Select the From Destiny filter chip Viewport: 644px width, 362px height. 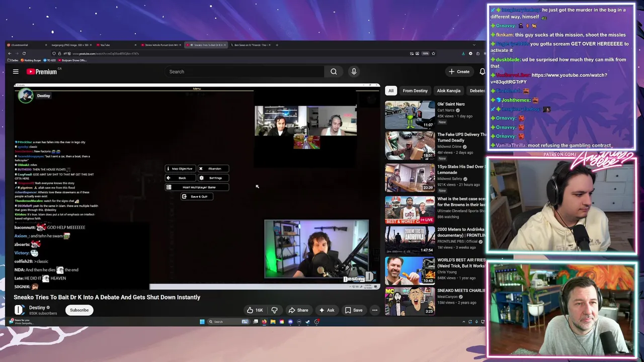(415, 90)
